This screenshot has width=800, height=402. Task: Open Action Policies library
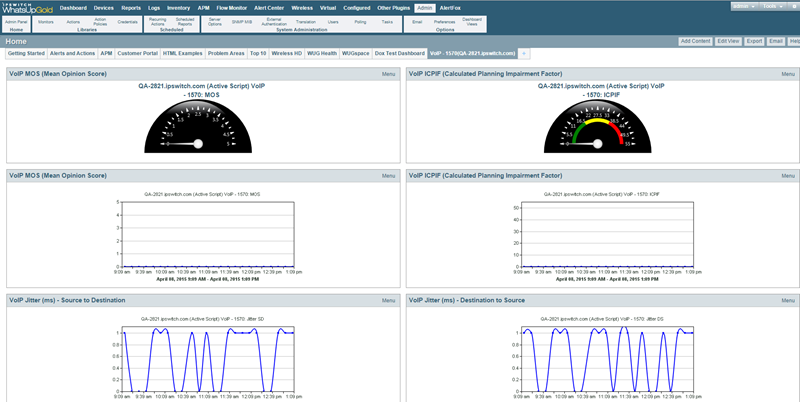(100, 22)
